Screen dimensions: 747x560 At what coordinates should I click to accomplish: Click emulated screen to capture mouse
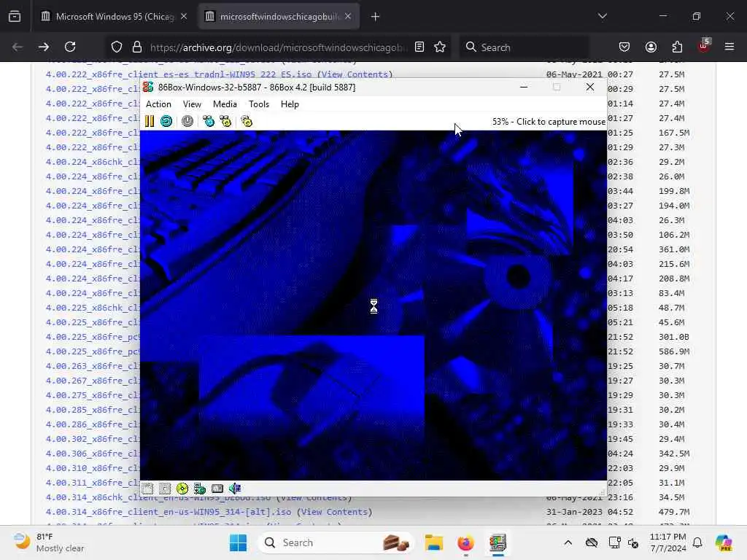pyautogui.click(x=373, y=305)
